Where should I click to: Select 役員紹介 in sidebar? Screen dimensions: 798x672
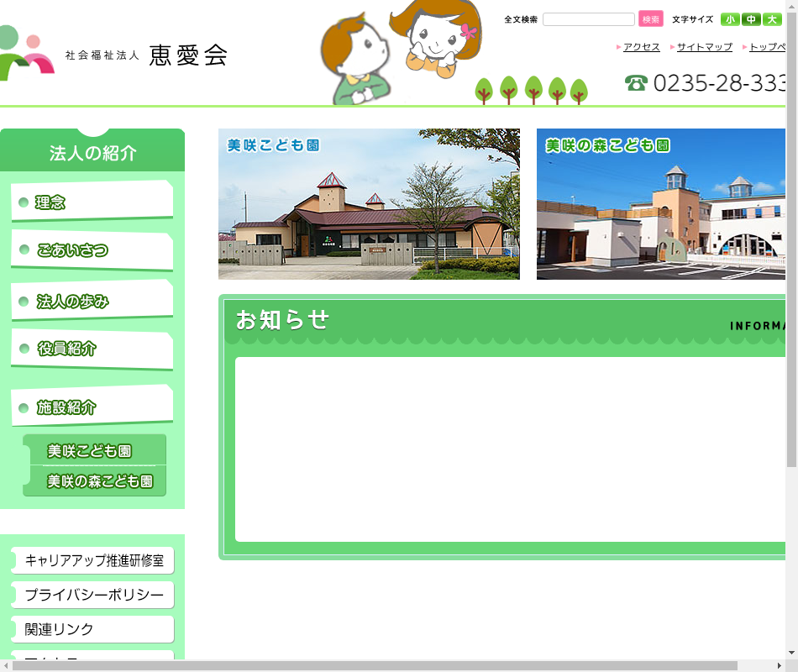[x=91, y=349]
